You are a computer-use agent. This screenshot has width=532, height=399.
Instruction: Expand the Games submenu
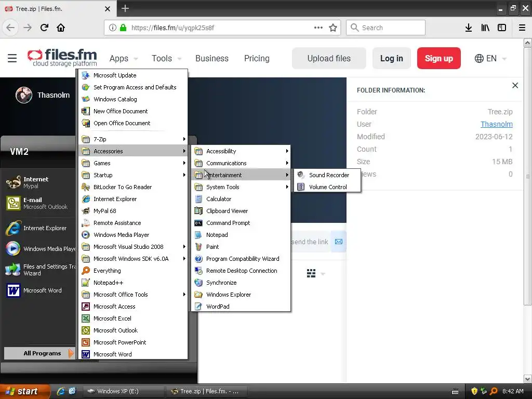tap(133, 163)
